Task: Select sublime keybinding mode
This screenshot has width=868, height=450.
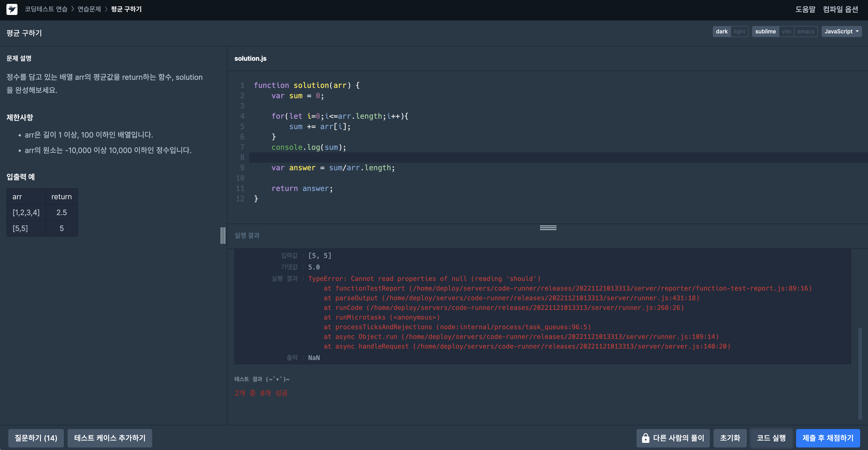Action: [x=765, y=31]
